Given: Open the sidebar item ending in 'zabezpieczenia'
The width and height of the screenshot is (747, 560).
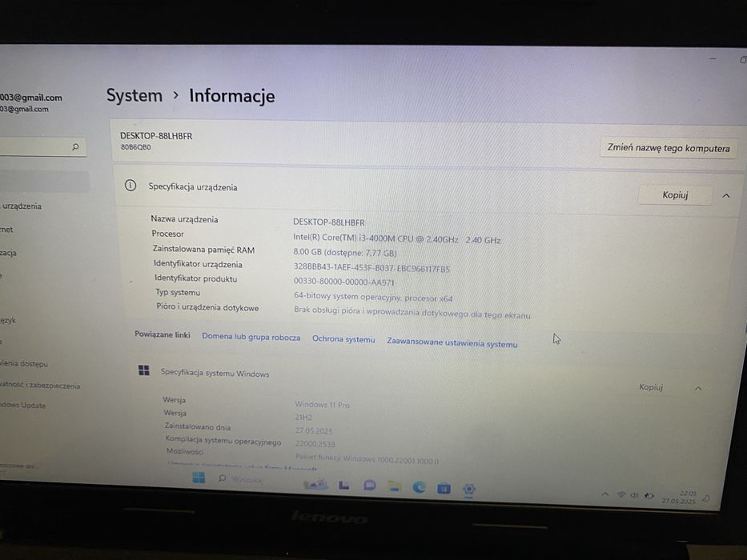Looking at the screenshot, I should [x=40, y=386].
